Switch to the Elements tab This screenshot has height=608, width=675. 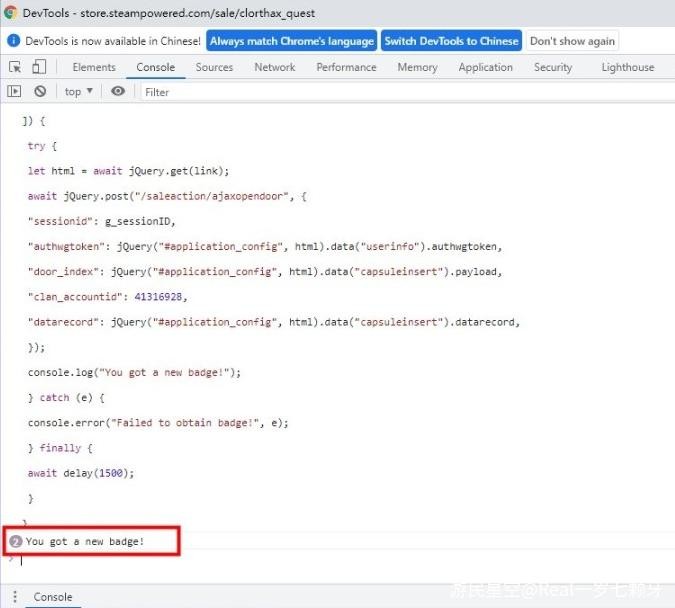coord(94,67)
